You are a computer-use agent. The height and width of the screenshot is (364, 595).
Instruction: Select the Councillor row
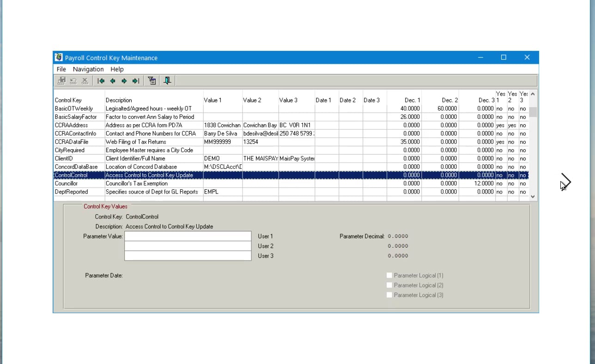[x=291, y=183]
